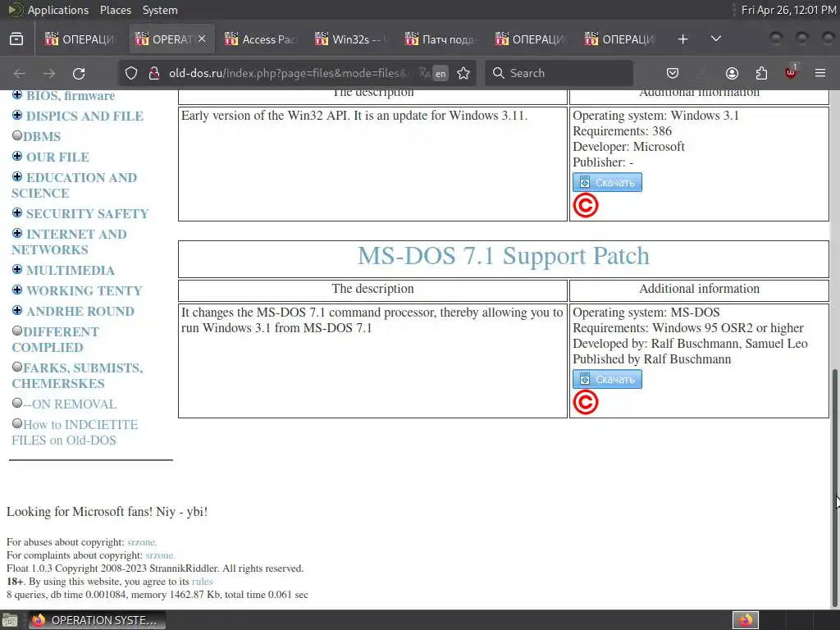The width and height of the screenshot is (840, 630).
Task: Open the second srzone complaints link
Action: coord(160,555)
